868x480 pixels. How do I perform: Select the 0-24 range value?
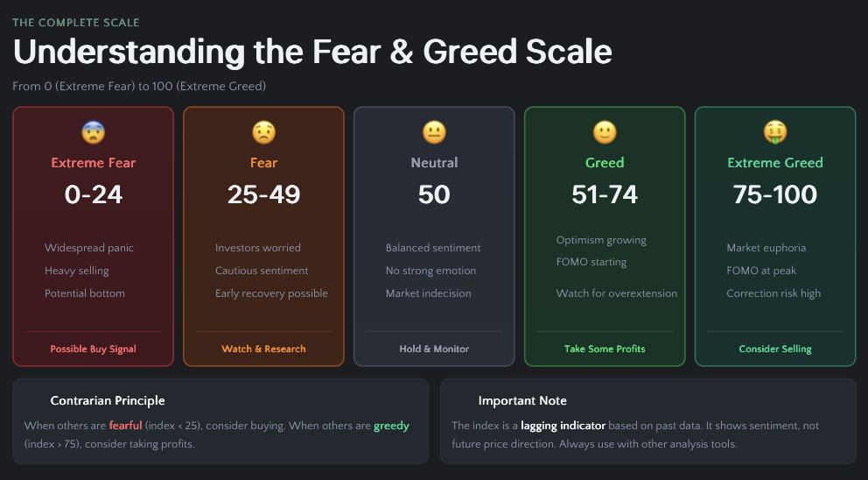[93, 194]
